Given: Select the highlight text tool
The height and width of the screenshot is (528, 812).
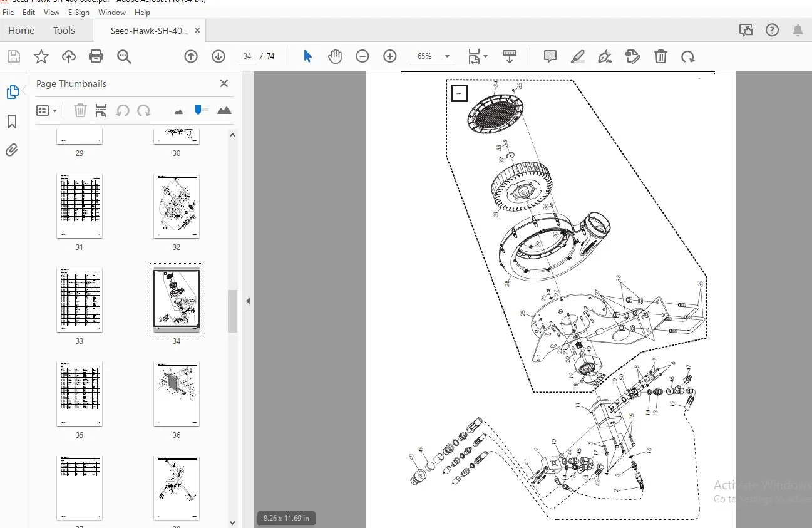Looking at the screenshot, I should [x=578, y=56].
